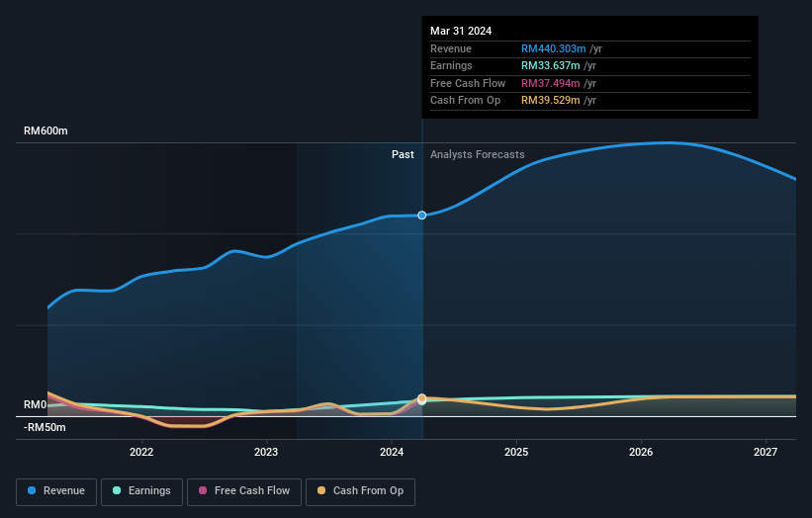
Task: Toggle the Cash From Op legend series
Action: (360, 491)
